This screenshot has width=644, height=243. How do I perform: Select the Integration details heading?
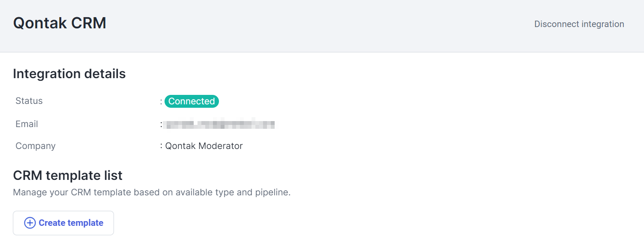(69, 74)
